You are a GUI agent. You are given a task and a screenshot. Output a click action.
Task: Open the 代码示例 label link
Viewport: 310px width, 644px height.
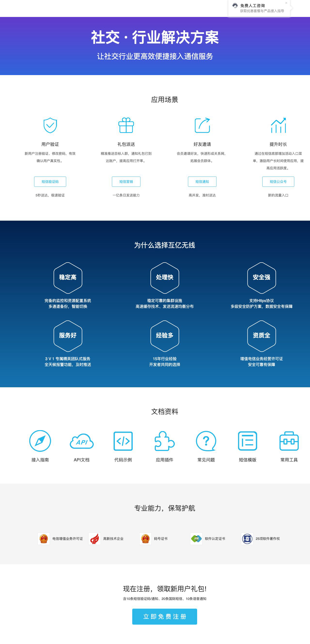[x=123, y=460]
